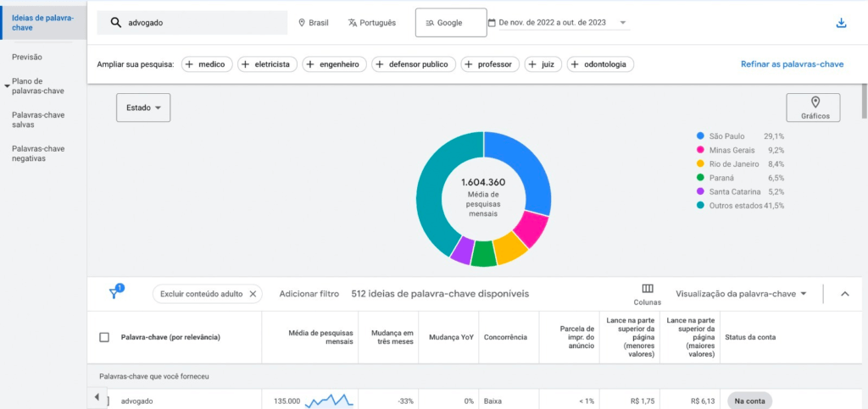
Task: Tick the checkbox for the advogado row
Action: coord(108,401)
